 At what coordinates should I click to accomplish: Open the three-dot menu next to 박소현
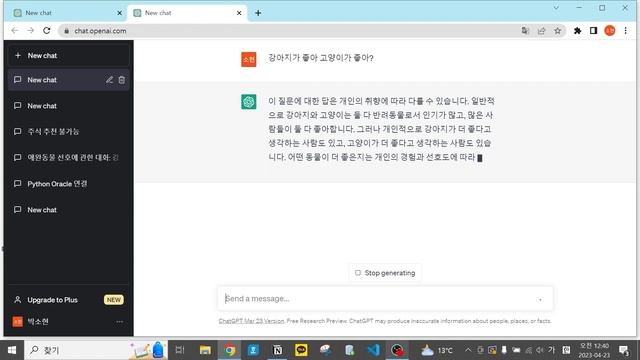[x=120, y=322]
